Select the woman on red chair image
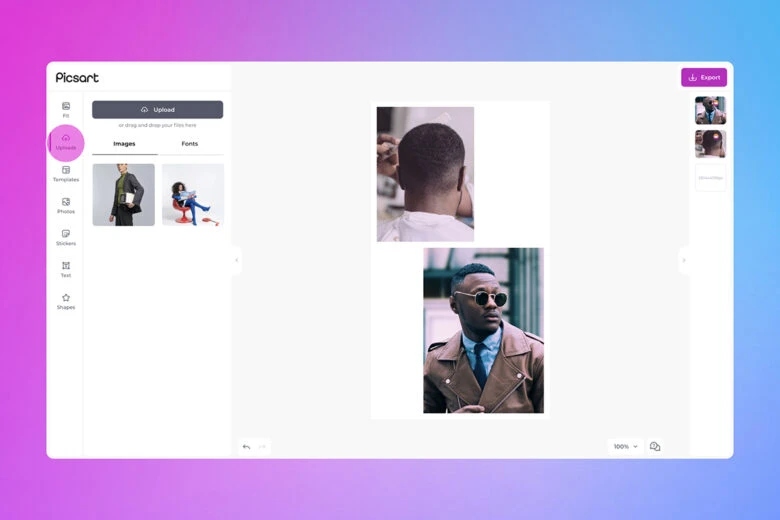The width and height of the screenshot is (780, 520). tap(192, 195)
